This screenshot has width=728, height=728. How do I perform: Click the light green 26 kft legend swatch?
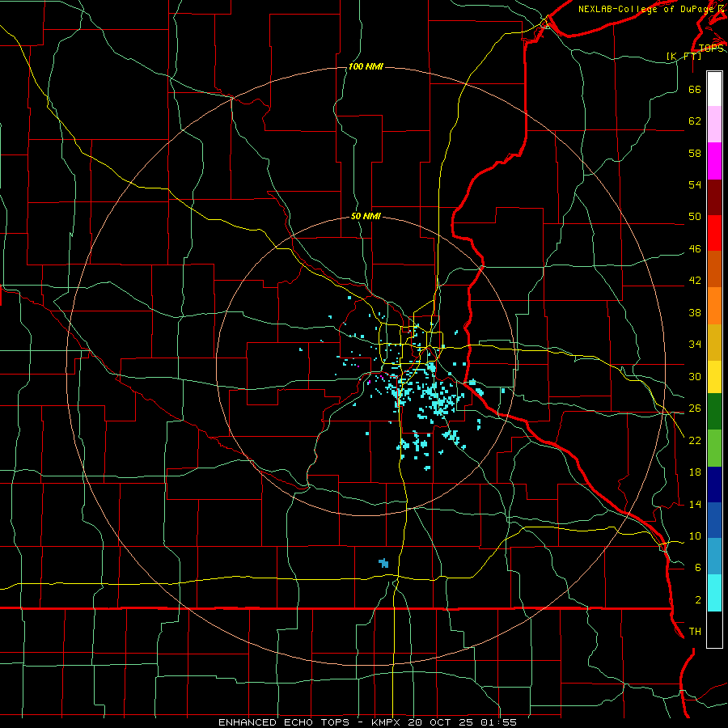(x=714, y=448)
